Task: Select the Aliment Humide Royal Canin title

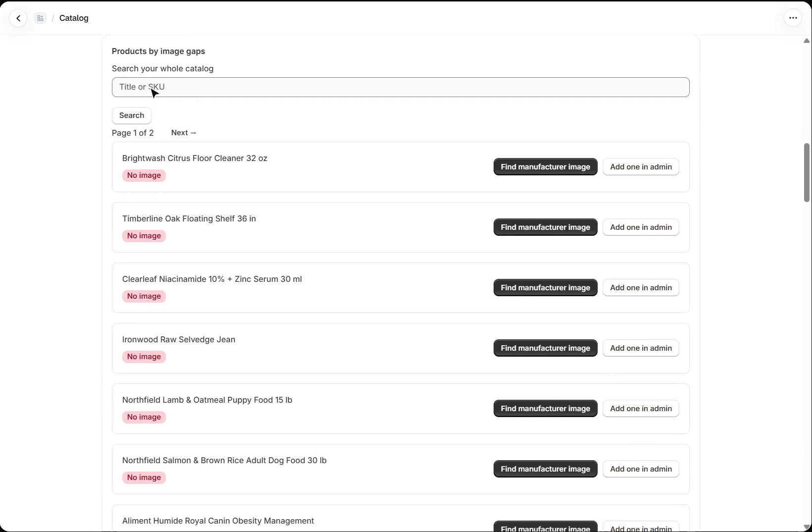Action: click(x=218, y=521)
